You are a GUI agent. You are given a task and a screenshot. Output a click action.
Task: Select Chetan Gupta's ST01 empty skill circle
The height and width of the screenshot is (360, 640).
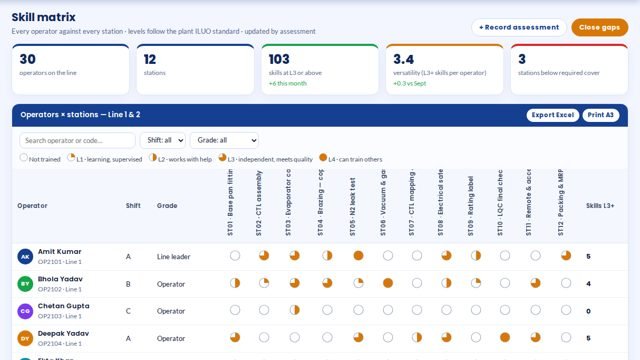[x=235, y=310]
